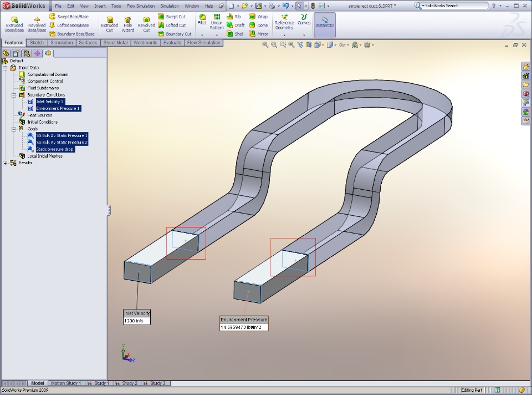Collapse the Boundary Conditions node
This screenshot has height=395, width=532.
(x=14, y=95)
